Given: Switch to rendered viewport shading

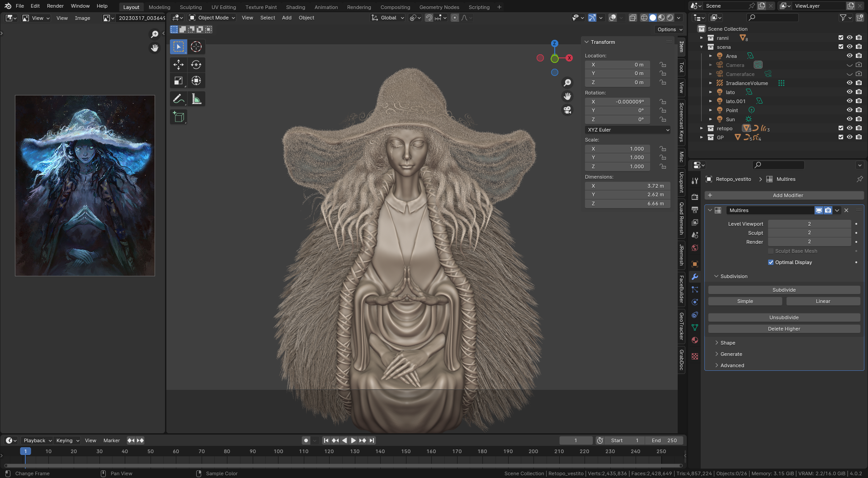Looking at the screenshot, I should [x=670, y=18].
